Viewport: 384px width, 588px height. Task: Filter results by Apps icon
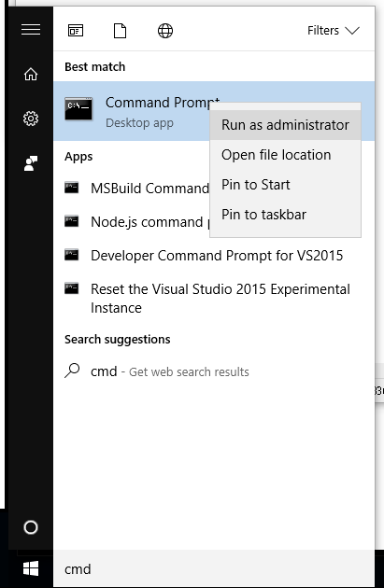76,31
